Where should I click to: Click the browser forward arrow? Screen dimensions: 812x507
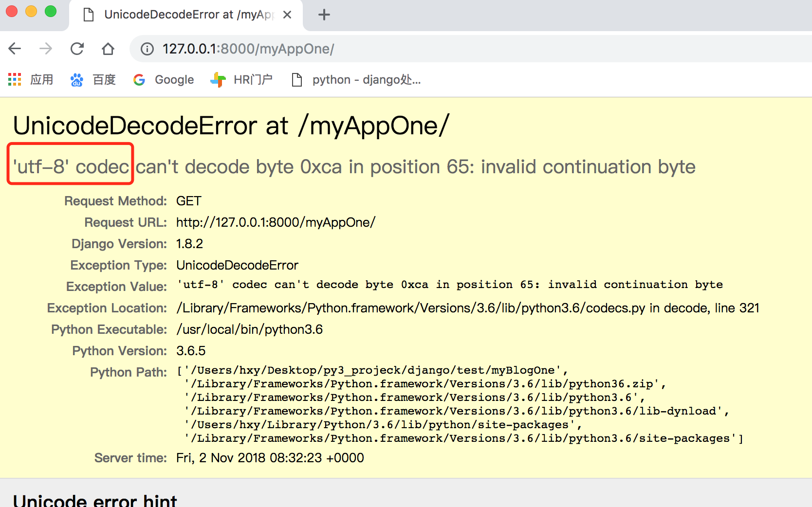[46, 49]
